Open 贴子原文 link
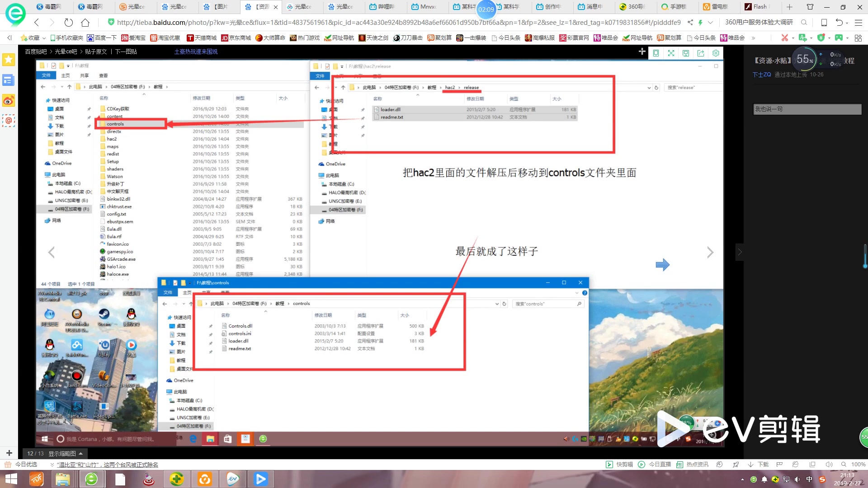 pyautogui.click(x=96, y=52)
